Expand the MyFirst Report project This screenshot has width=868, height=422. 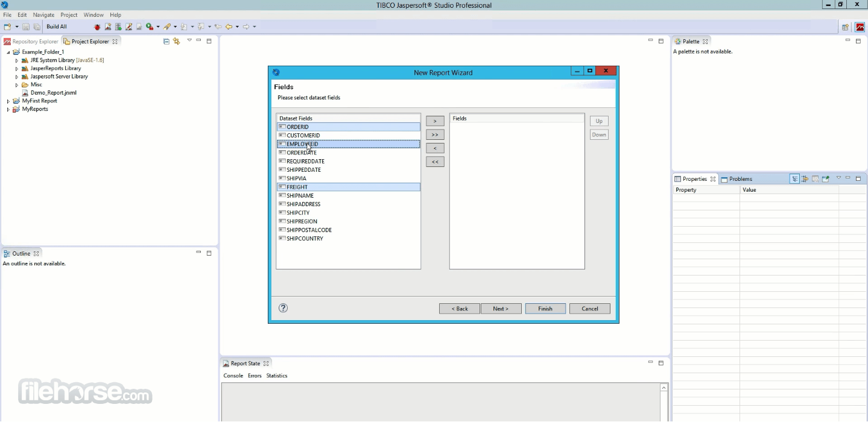pyautogui.click(x=8, y=101)
